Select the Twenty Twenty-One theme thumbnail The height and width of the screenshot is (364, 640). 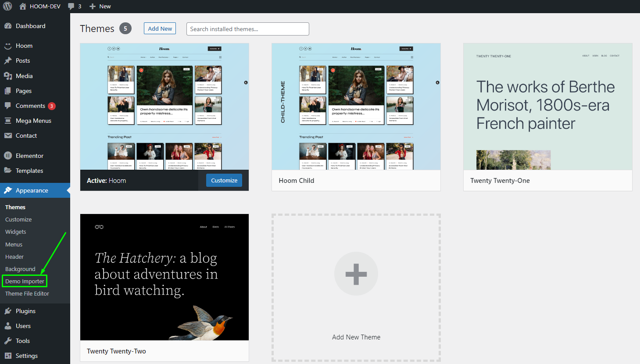pos(548,107)
